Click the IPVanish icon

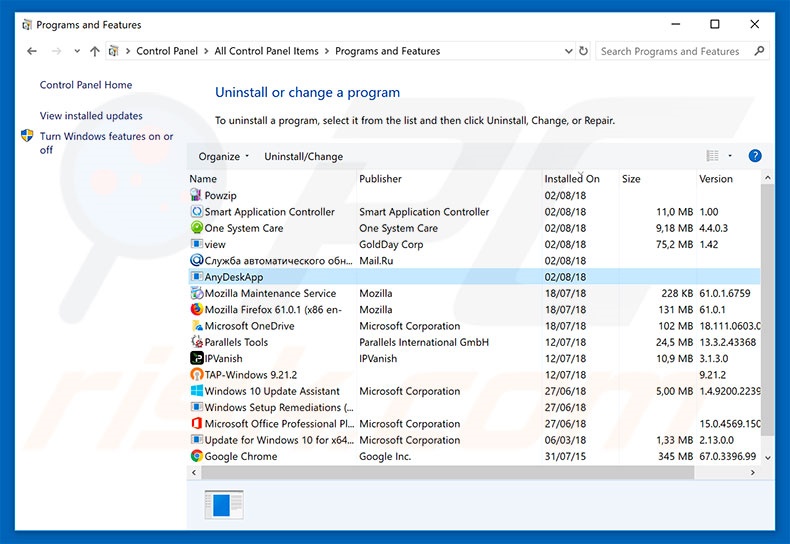point(196,358)
